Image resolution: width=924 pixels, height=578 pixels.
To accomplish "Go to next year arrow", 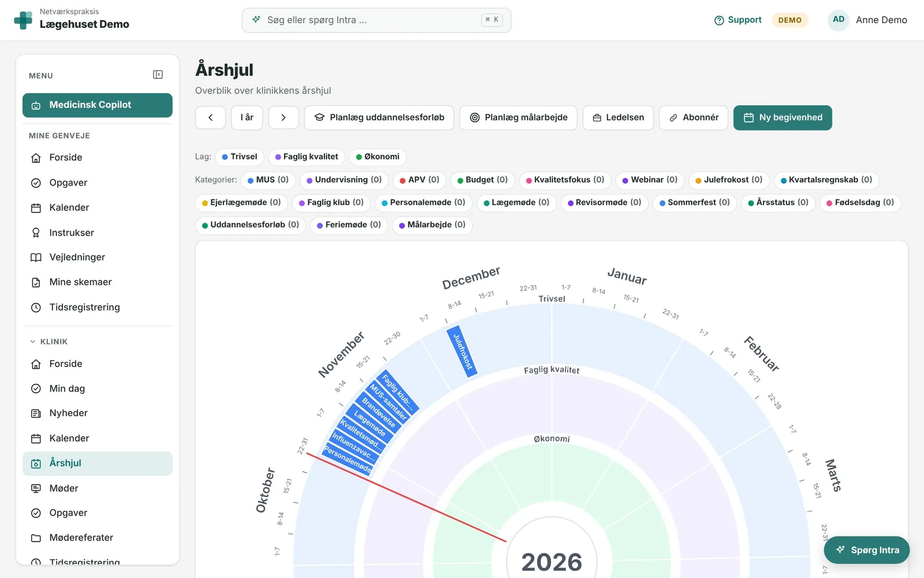I will (284, 117).
